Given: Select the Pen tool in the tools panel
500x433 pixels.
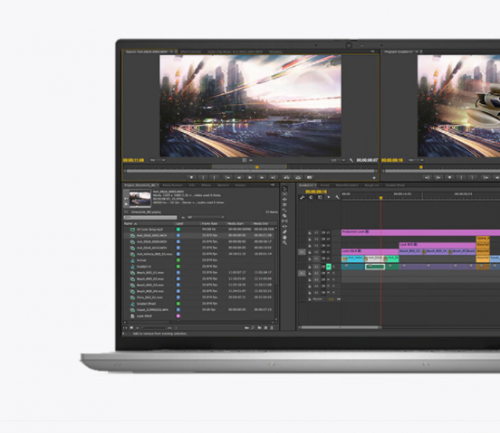Looking at the screenshot, I should [285, 232].
